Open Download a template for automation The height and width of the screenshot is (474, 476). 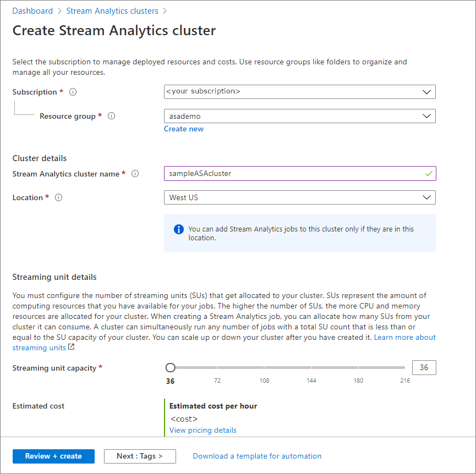coord(257,456)
